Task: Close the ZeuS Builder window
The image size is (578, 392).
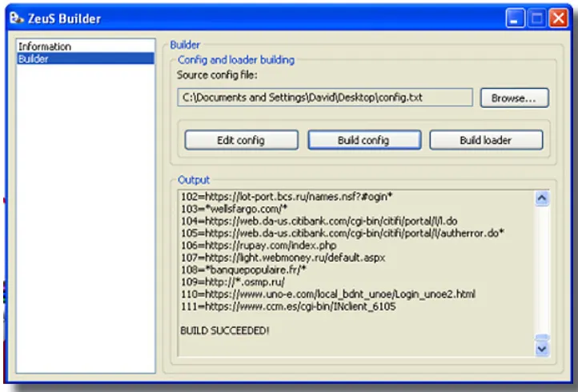Action: pyautogui.click(x=559, y=18)
